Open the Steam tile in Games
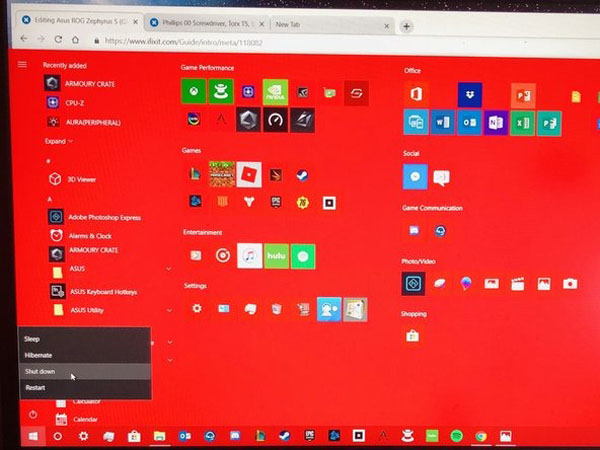This screenshot has width=600, height=450. [302, 175]
